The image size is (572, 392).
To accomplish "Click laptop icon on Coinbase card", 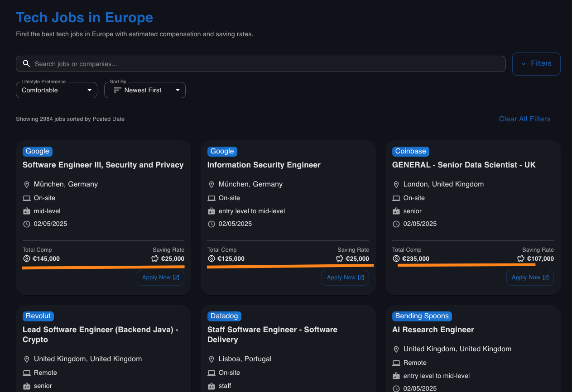I will pyautogui.click(x=396, y=198).
